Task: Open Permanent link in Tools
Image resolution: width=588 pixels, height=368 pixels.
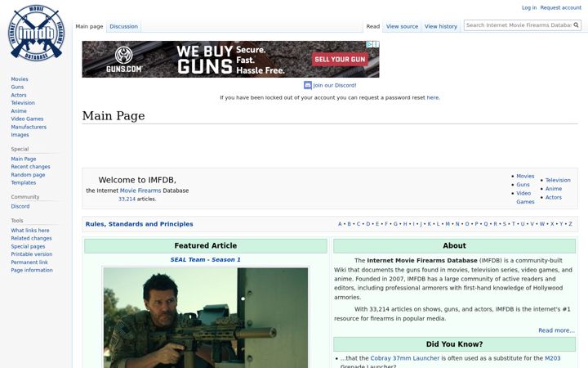Action: 29,263
